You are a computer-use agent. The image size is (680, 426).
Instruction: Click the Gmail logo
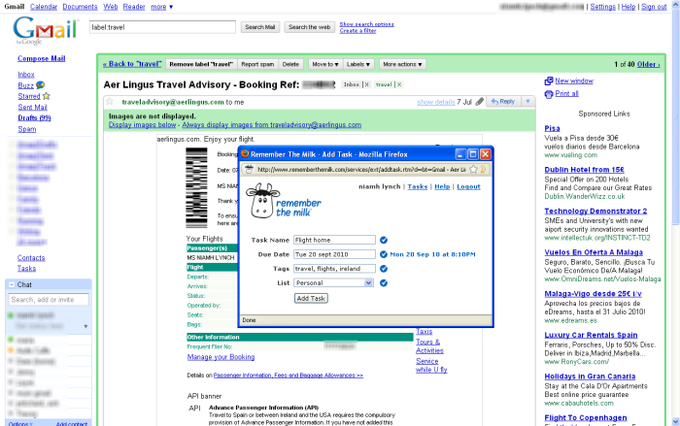coord(45,30)
